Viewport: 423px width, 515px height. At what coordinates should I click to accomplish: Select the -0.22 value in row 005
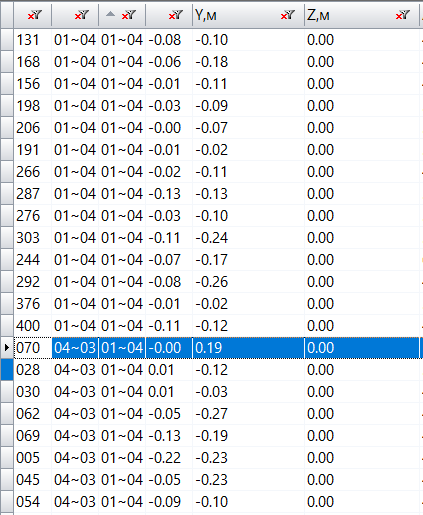pos(169,458)
